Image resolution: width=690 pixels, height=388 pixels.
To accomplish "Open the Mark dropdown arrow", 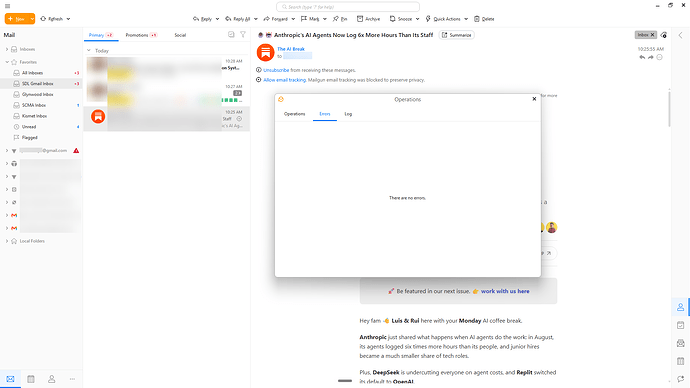I will [325, 19].
